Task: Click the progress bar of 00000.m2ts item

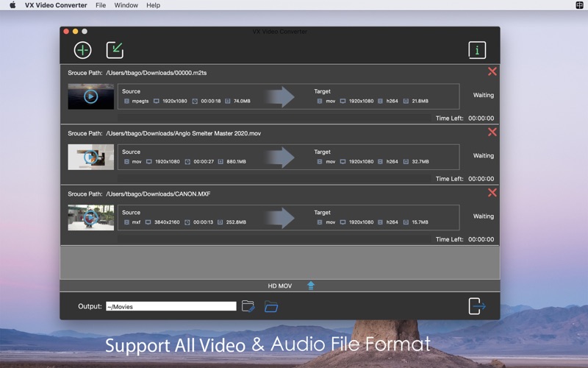Action: pos(274,118)
